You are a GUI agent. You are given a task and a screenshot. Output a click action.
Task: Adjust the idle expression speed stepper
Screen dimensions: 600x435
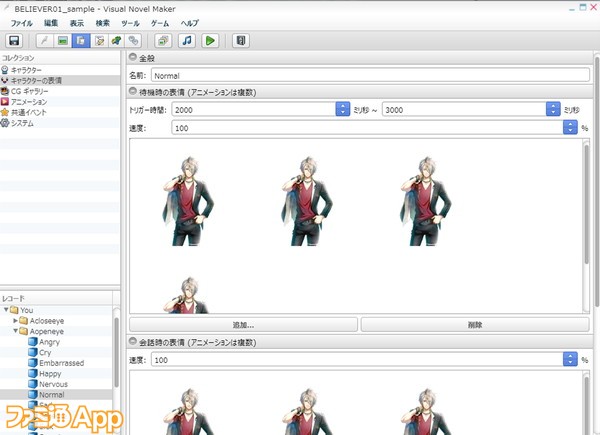(570, 127)
